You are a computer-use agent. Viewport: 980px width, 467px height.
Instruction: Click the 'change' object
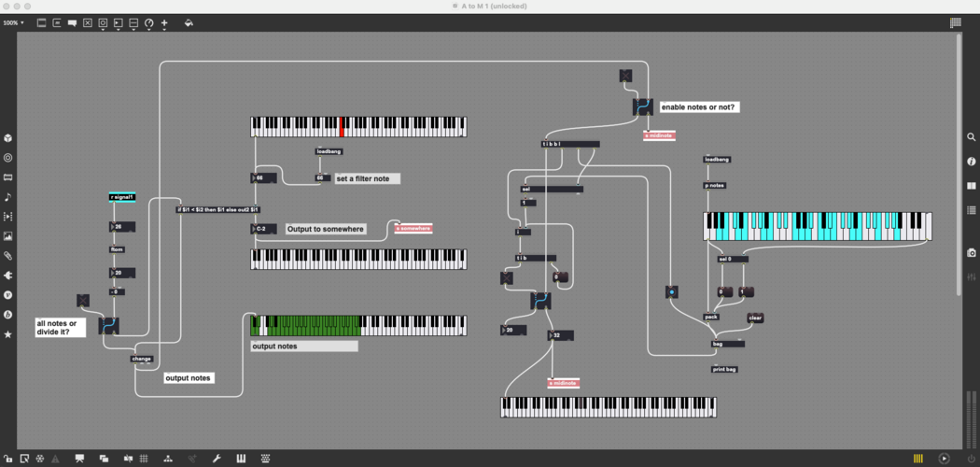coord(141,359)
